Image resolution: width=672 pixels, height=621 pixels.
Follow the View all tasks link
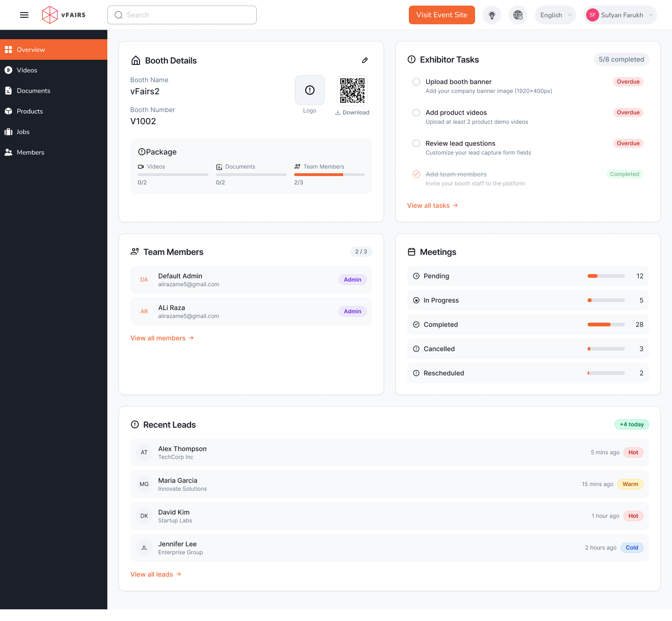pyautogui.click(x=433, y=205)
